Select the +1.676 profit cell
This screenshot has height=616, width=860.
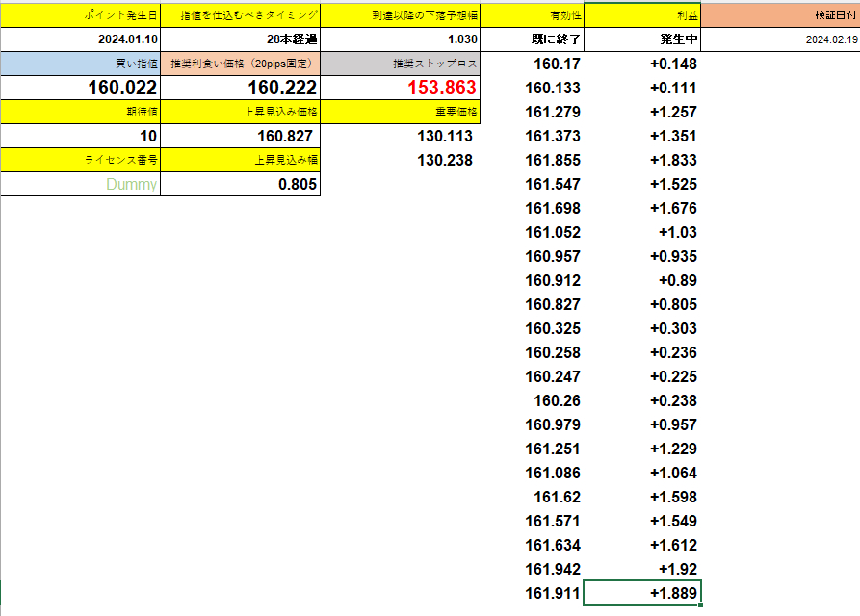(x=642, y=208)
